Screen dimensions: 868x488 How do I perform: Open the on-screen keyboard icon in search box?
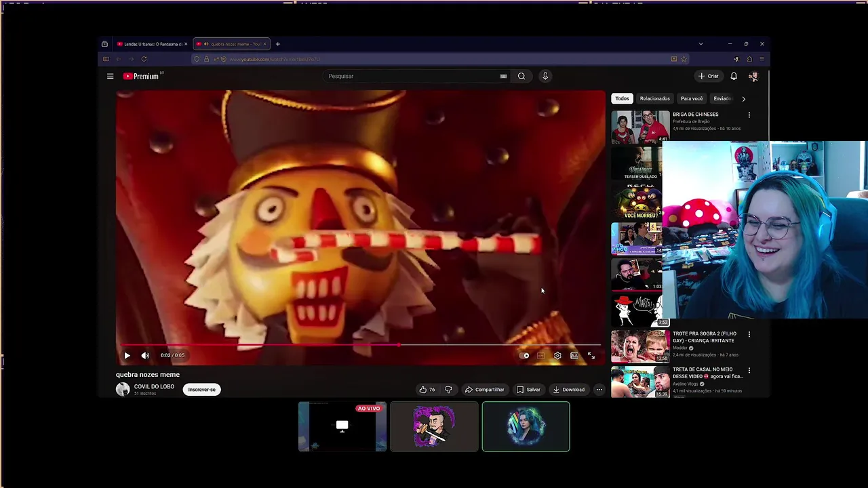pos(503,77)
